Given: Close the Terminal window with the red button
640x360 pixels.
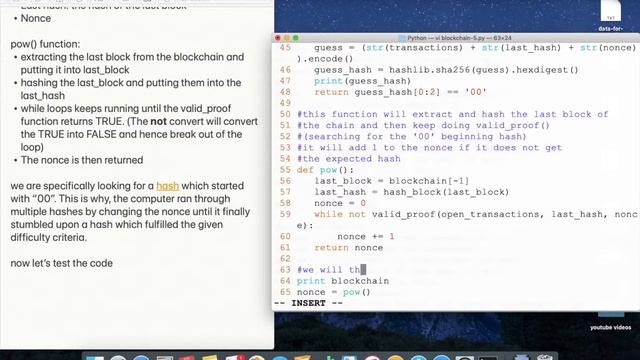Looking at the screenshot, I should [x=278, y=38].
